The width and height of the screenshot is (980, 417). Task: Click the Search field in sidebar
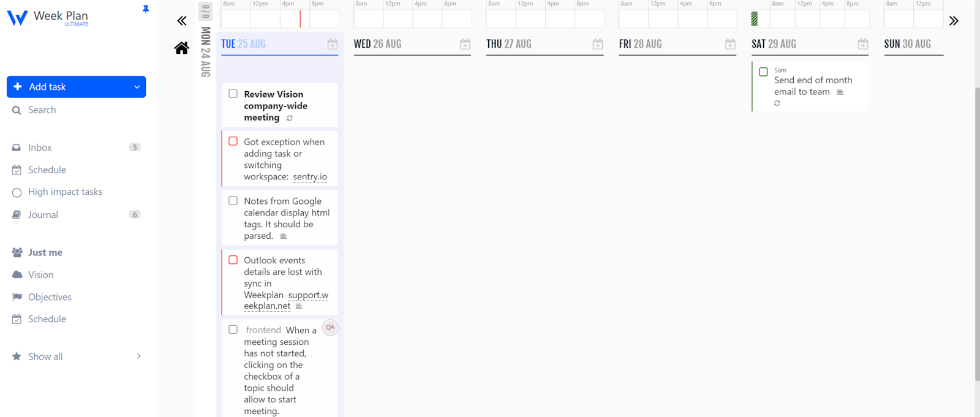pyautogui.click(x=42, y=110)
